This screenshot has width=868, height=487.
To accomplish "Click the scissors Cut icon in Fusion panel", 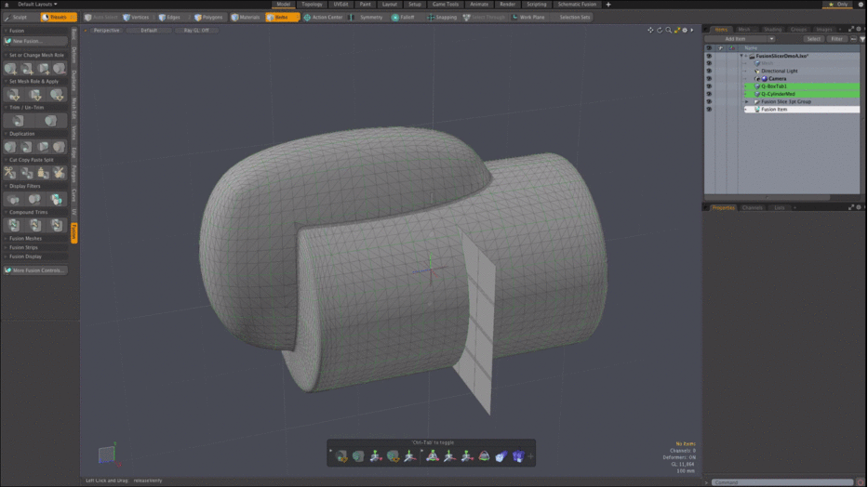I will coord(10,173).
